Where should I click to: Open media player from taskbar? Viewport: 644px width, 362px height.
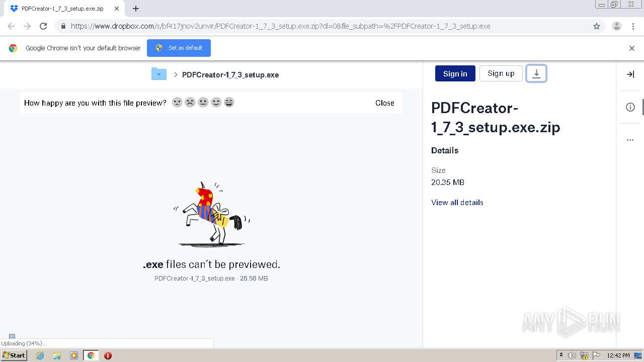[x=74, y=355]
